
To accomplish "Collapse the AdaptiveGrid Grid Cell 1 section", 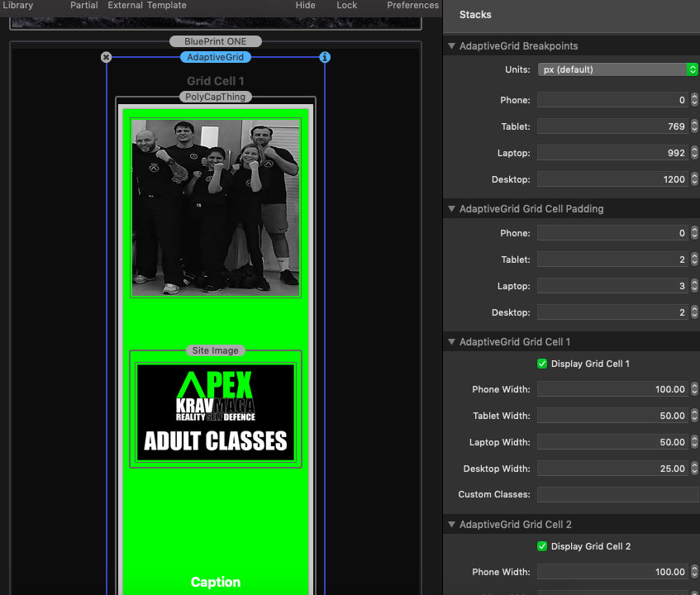I will [x=452, y=341].
